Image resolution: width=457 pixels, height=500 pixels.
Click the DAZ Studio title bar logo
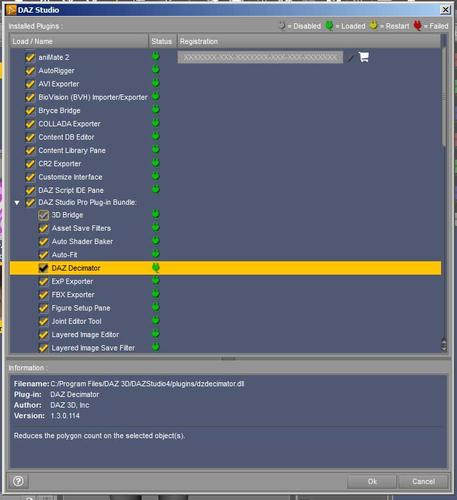[x=11, y=10]
